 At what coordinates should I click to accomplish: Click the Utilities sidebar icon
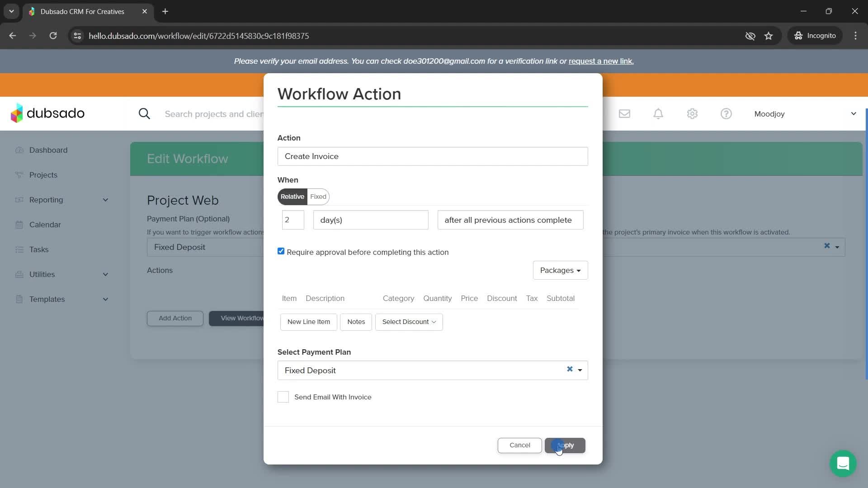(19, 274)
